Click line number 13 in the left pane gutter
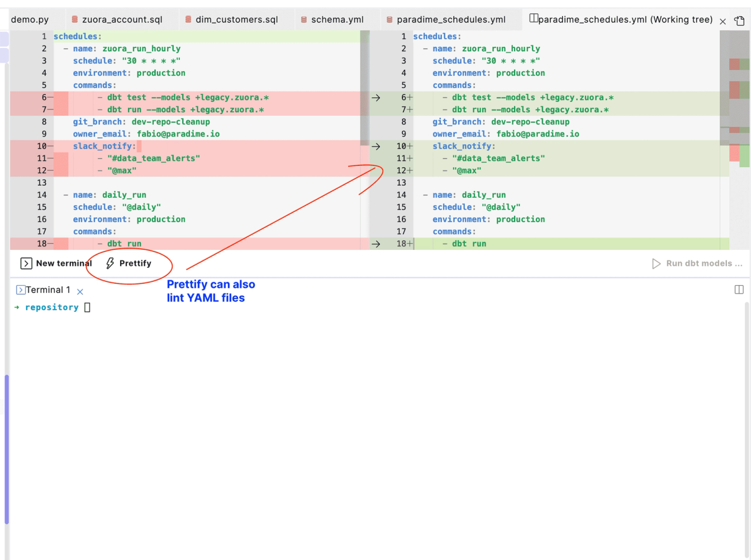Image resolution: width=751 pixels, height=560 pixels. [x=42, y=183]
